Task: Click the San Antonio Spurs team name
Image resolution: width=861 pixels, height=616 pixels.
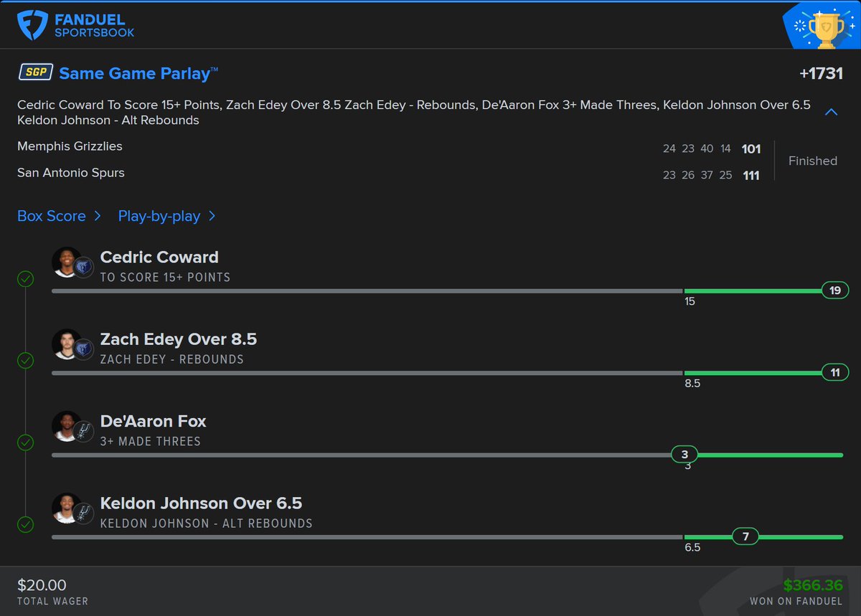Action: [71, 173]
